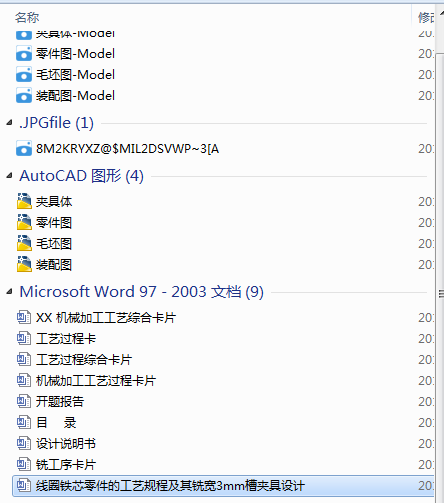Select document 目 录
This screenshot has width=444, height=503.
(x=56, y=422)
